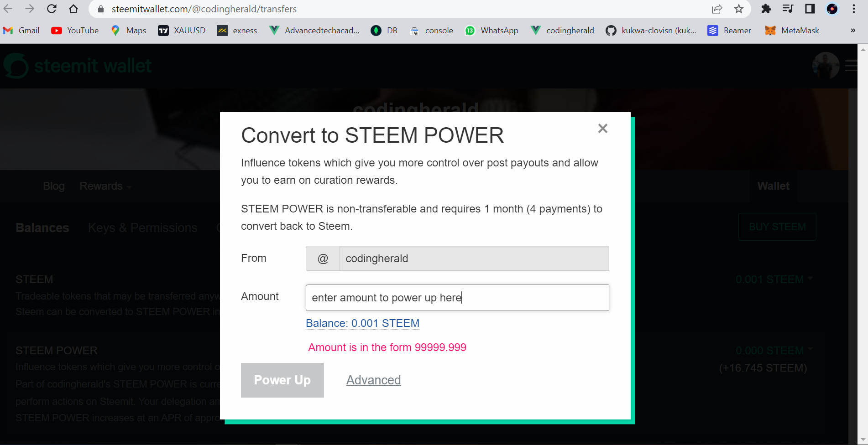Image resolution: width=868 pixels, height=445 pixels.
Task: Open WhatsApp bookmark
Action: click(x=492, y=31)
